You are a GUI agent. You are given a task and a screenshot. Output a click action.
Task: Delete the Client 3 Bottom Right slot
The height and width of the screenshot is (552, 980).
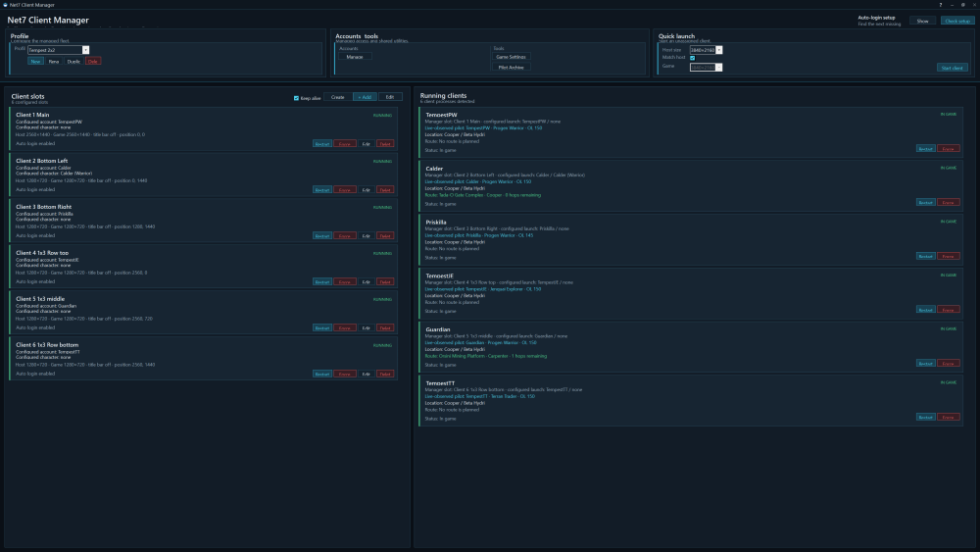tap(385, 235)
